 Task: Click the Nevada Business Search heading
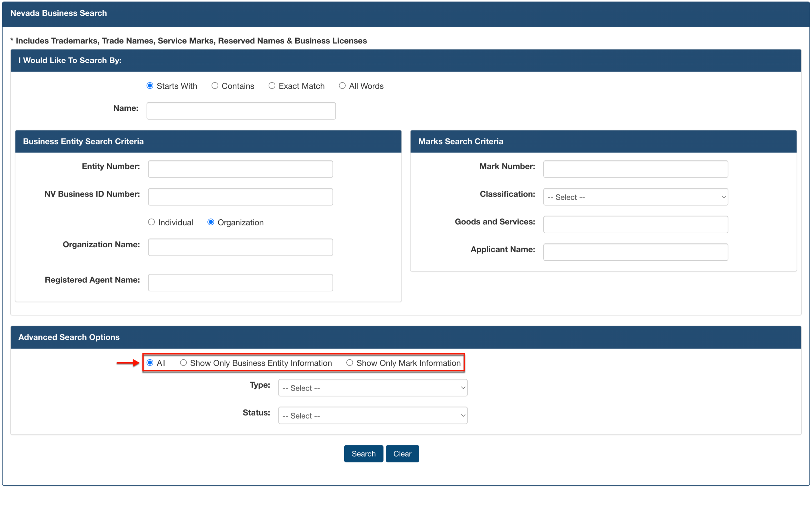point(59,13)
